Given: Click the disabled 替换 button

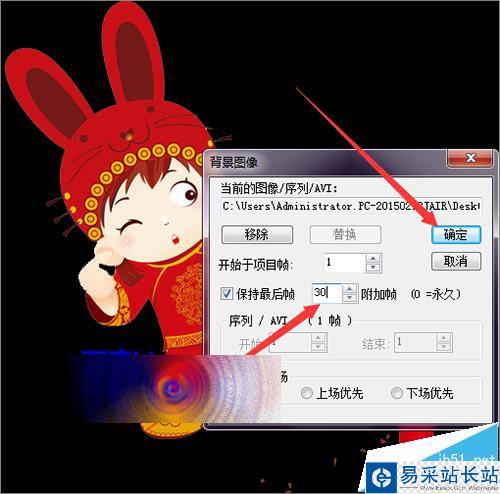Looking at the screenshot, I should (345, 235).
